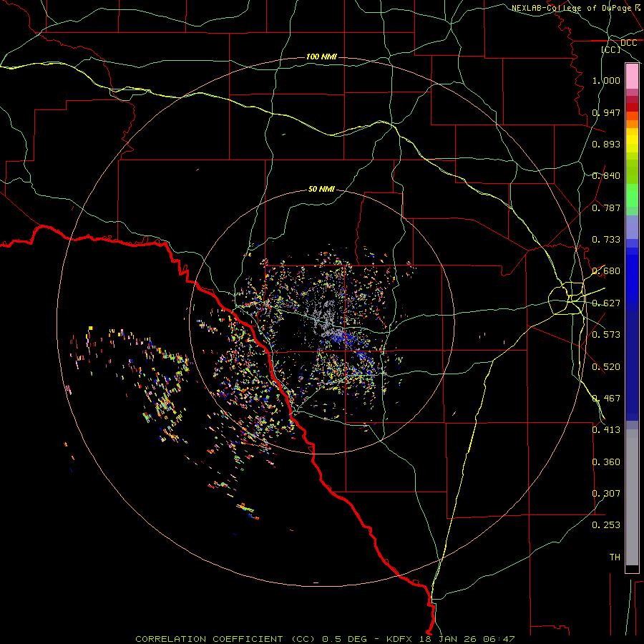Viewport: 644px width, 644px height.
Task: Click the 0.467 scale value
Action: [x=606, y=399]
